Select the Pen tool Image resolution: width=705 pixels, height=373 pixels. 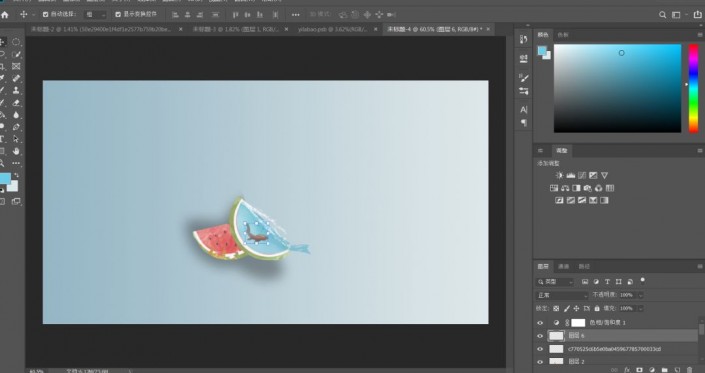pos(16,127)
